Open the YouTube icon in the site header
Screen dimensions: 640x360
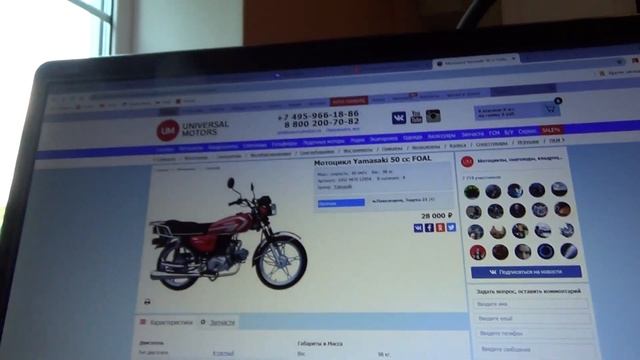coord(416,117)
